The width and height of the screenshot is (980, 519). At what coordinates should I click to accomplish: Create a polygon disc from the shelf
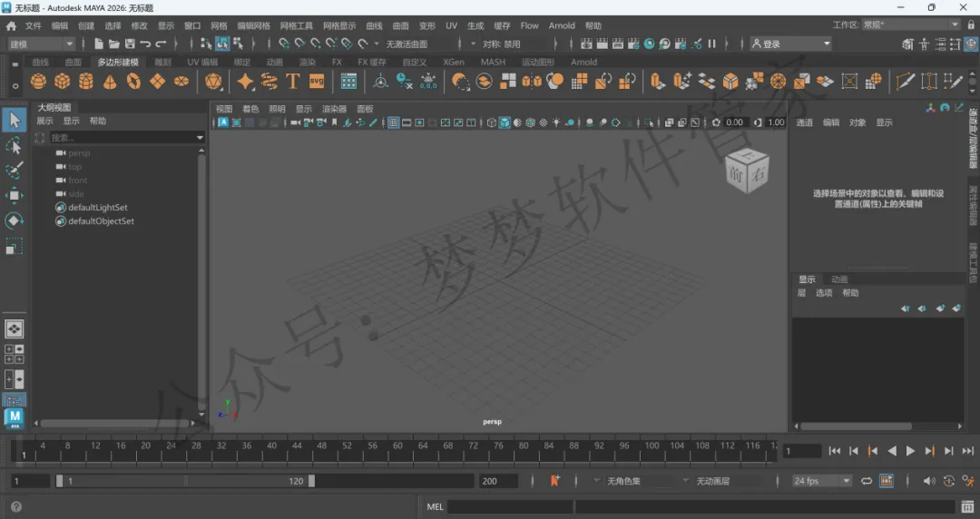(181, 82)
